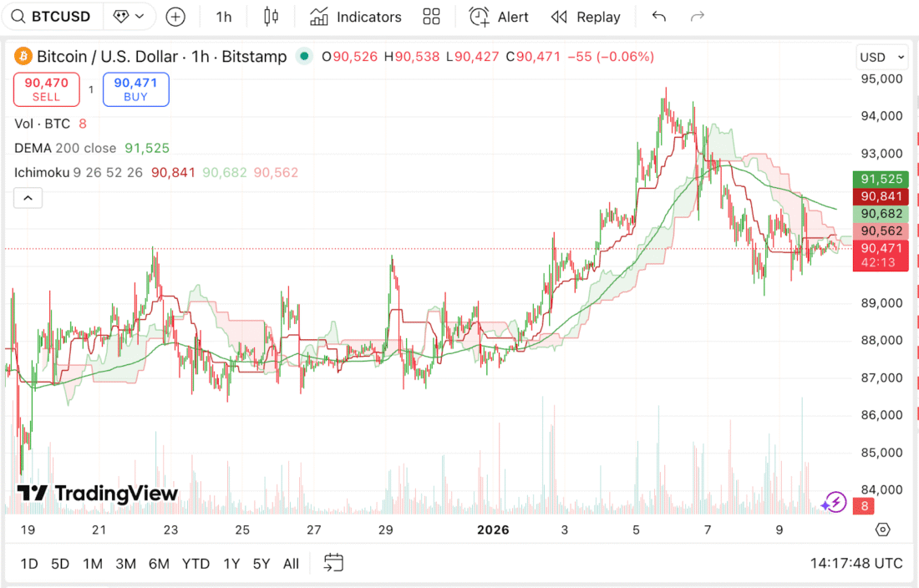Redo the chart action
This screenshot has height=588, width=919.
[697, 17]
